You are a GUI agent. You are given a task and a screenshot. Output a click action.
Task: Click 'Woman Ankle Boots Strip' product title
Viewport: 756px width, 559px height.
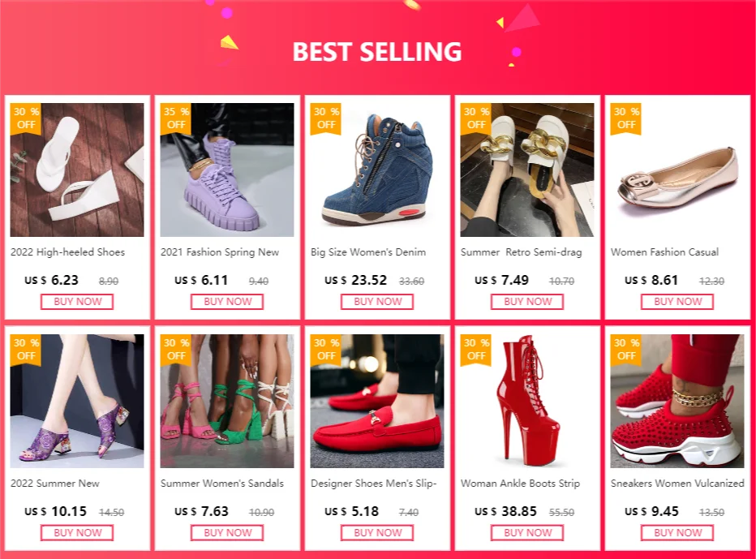[520, 484]
